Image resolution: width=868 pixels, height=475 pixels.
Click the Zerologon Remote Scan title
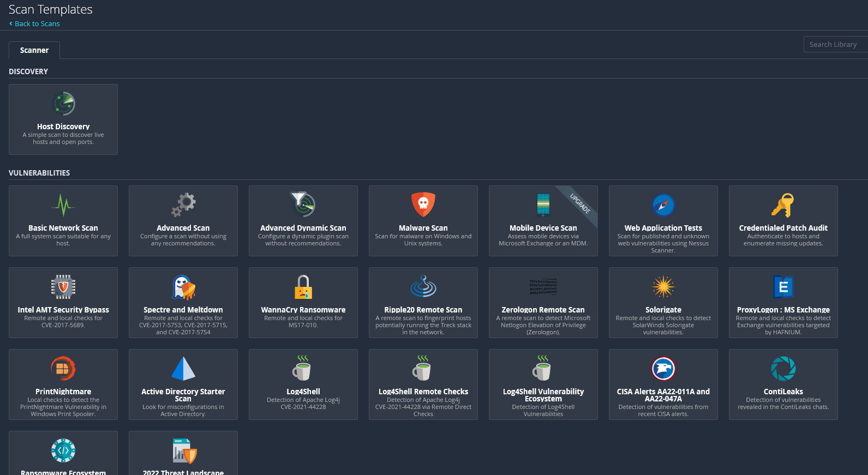tap(543, 310)
